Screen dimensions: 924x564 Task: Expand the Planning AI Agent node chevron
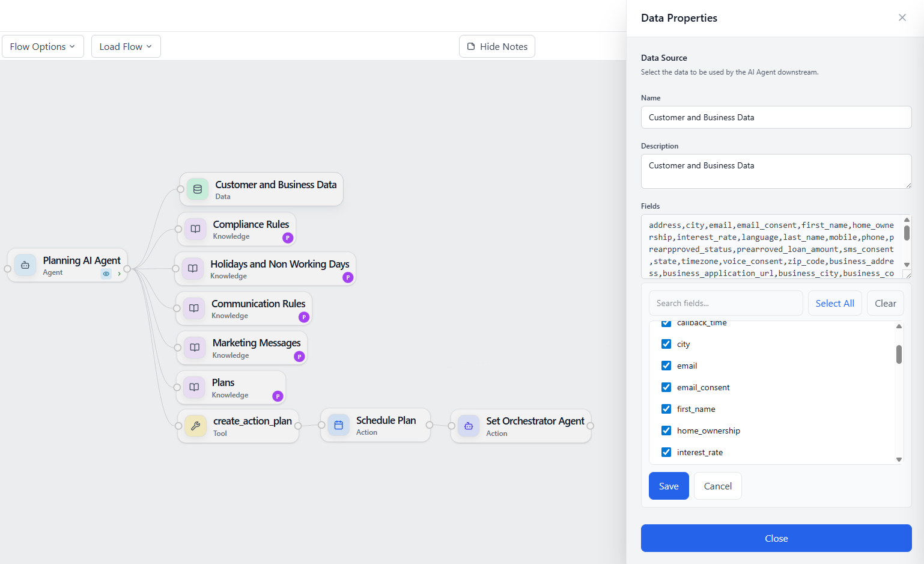coord(120,274)
